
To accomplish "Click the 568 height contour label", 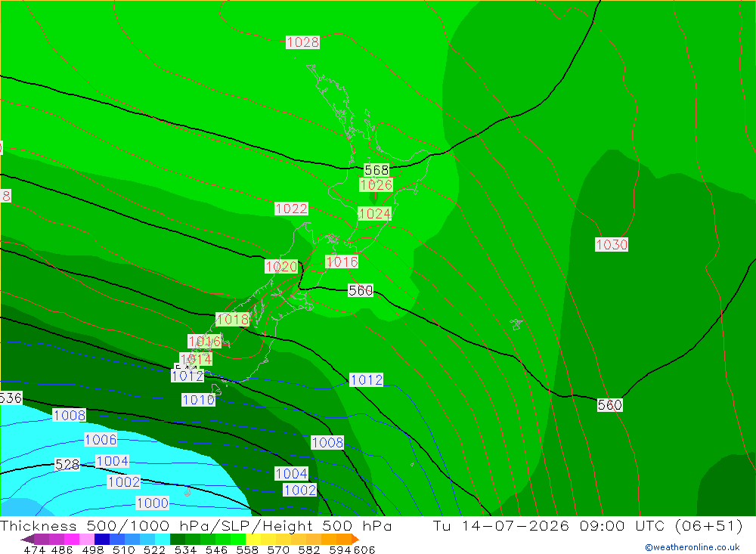I will point(376,170).
